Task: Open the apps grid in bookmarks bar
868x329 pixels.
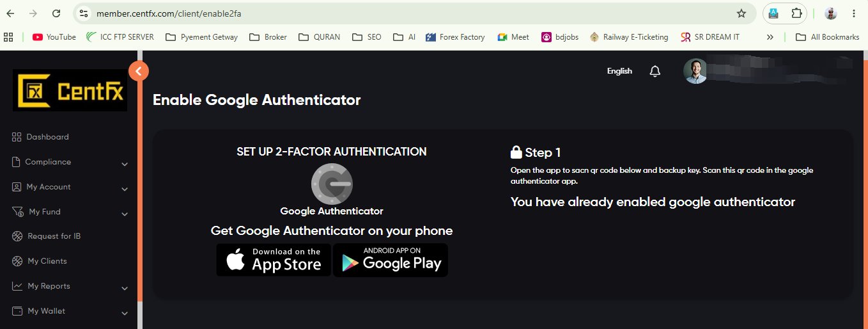Action: point(8,37)
